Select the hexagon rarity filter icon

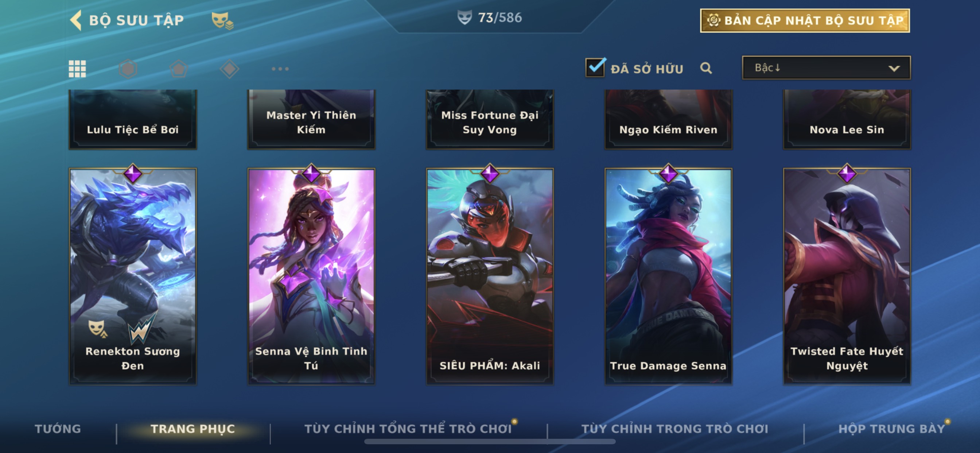click(x=128, y=69)
